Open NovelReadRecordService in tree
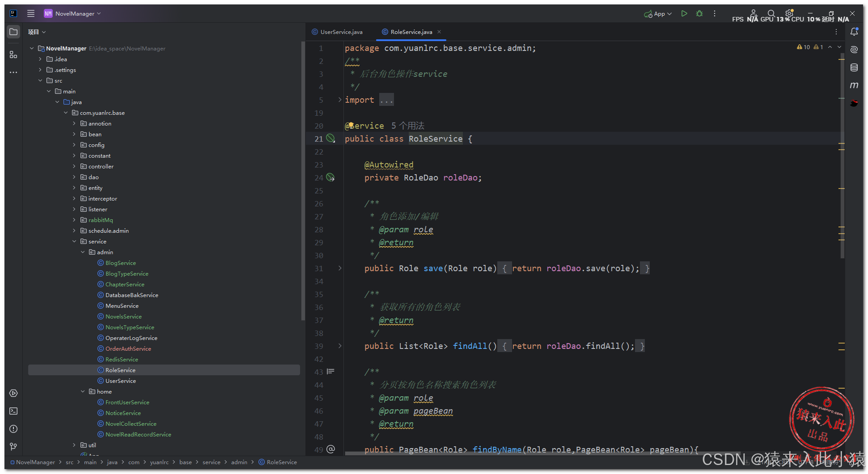Image resolution: width=868 pixels, height=474 pixels. [138, 434]
